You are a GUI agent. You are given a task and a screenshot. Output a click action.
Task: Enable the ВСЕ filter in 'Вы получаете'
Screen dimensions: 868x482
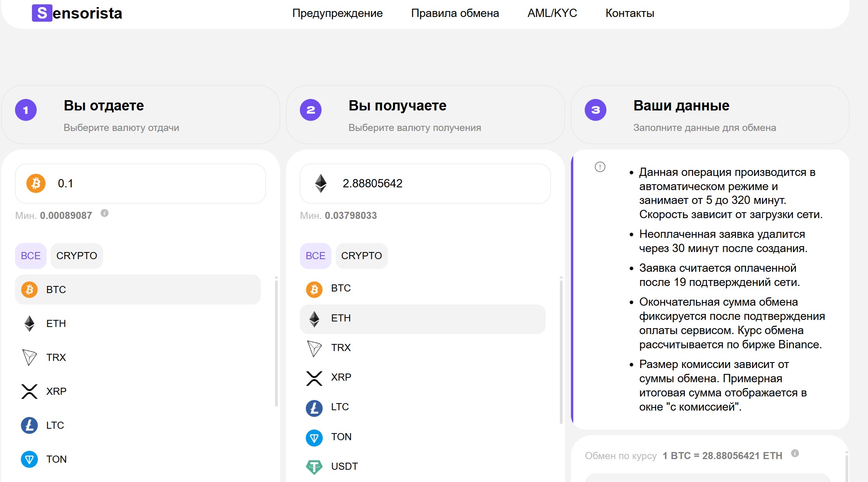tap(315, 256)
